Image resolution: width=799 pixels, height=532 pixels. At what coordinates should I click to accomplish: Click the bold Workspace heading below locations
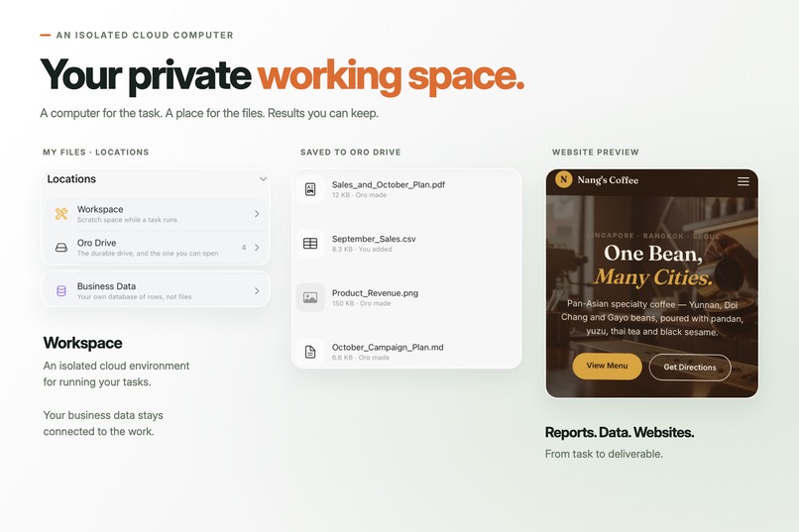[x=82, y=343]
